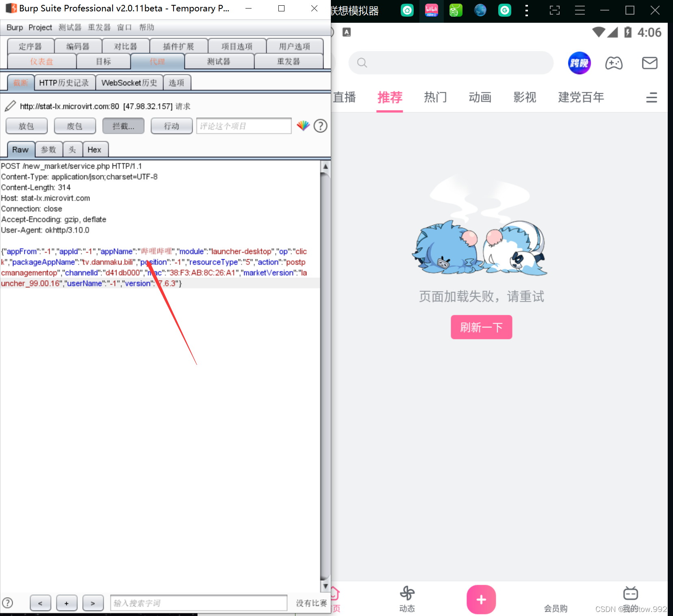
Task: Open the 我的 TV icon tab
Action: 630,593
